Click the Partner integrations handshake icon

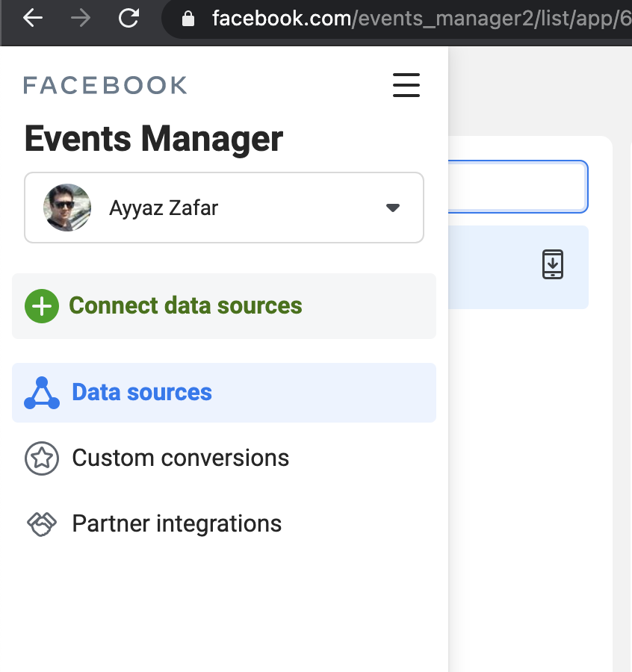click(42, 524)
